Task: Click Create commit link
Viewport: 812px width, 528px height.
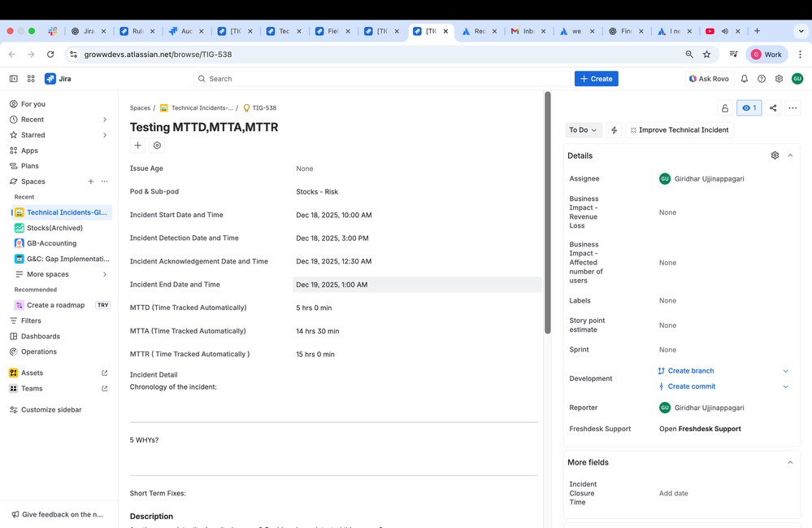Action: click(692, 386)
